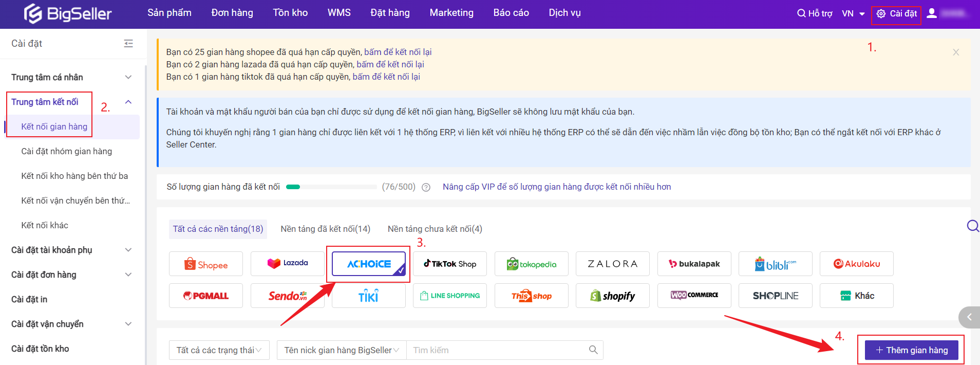Open the Hỗ trợ search icon
The image size is (980, 365).
pyautogui.click(x=801, y=13)
